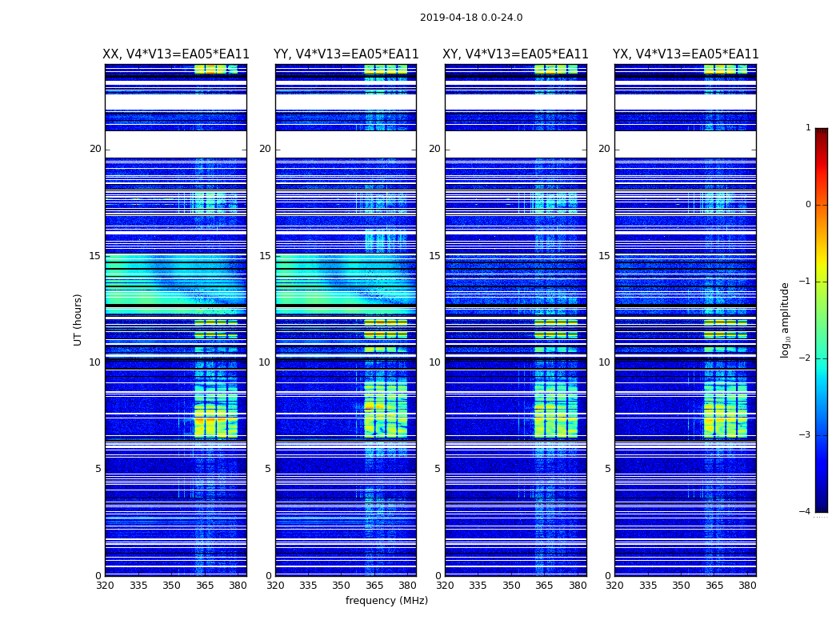Click the colorbar tick label −4

[x=806, y=512]
